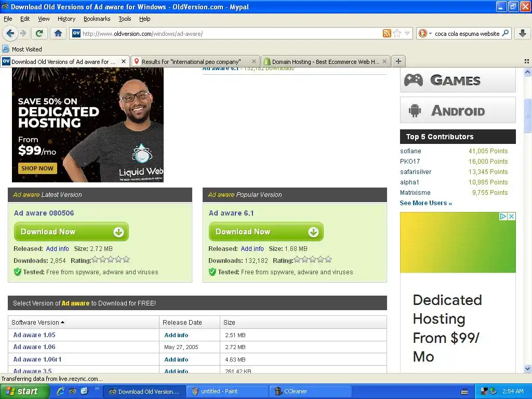
Task: Click SHOP NOW in Liquid Web ad
Action: [37, 168]
